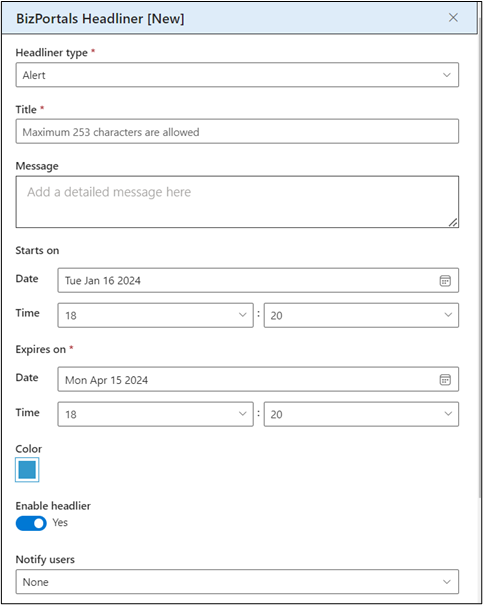The height and width of the screenshot is (605, 483).
Task: Open the Headliner type dropdown showing Alert
Action: (x=237, y=75)
